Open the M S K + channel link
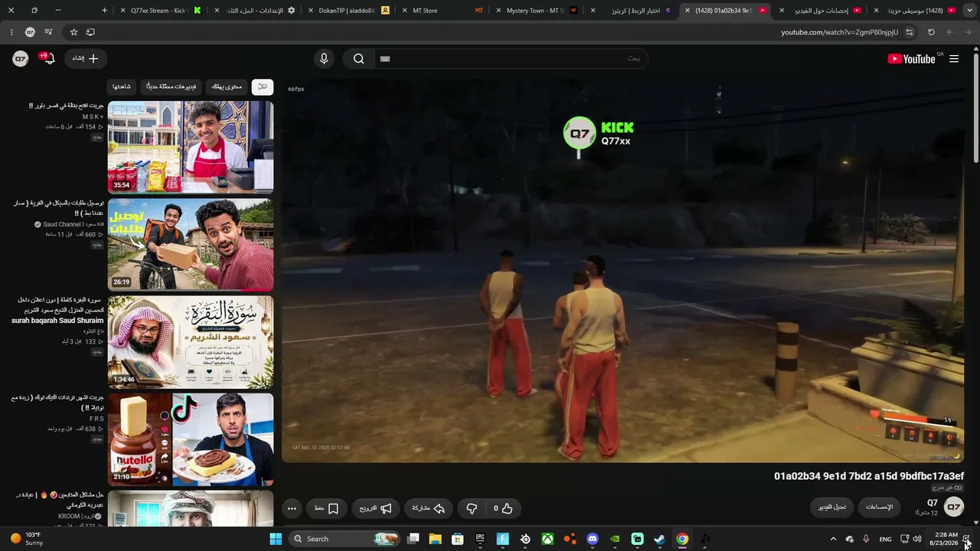Viewport: 980px width, 551px height. [93, 116]
